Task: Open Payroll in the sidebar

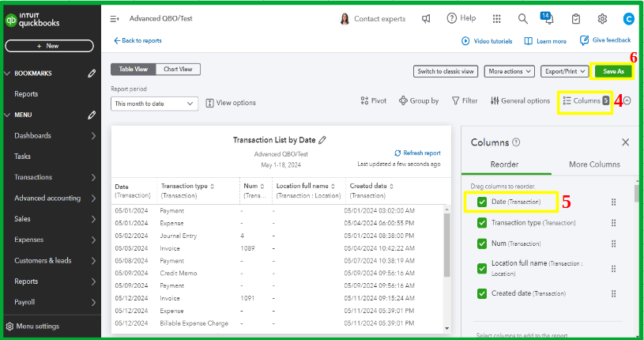Action: click(24, 302)
